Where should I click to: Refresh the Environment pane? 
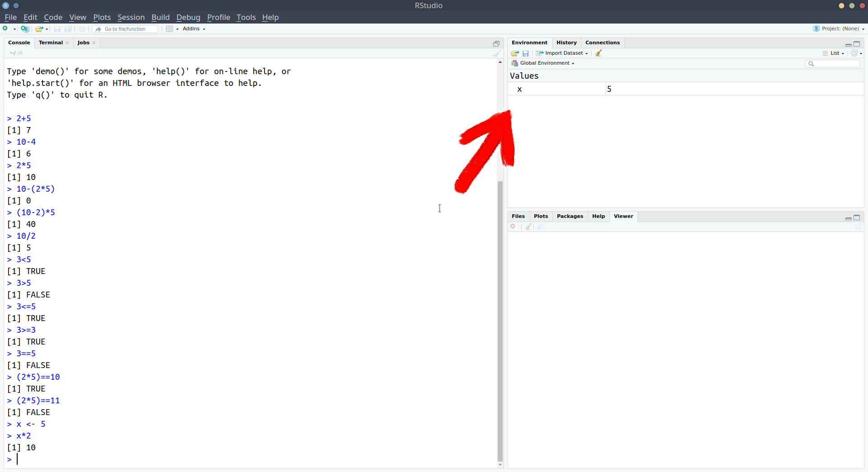coord(854,53)
